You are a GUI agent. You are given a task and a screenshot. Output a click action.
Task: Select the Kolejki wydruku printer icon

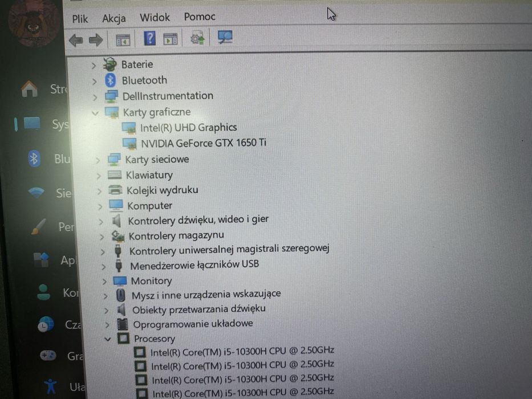pos(115,190)
